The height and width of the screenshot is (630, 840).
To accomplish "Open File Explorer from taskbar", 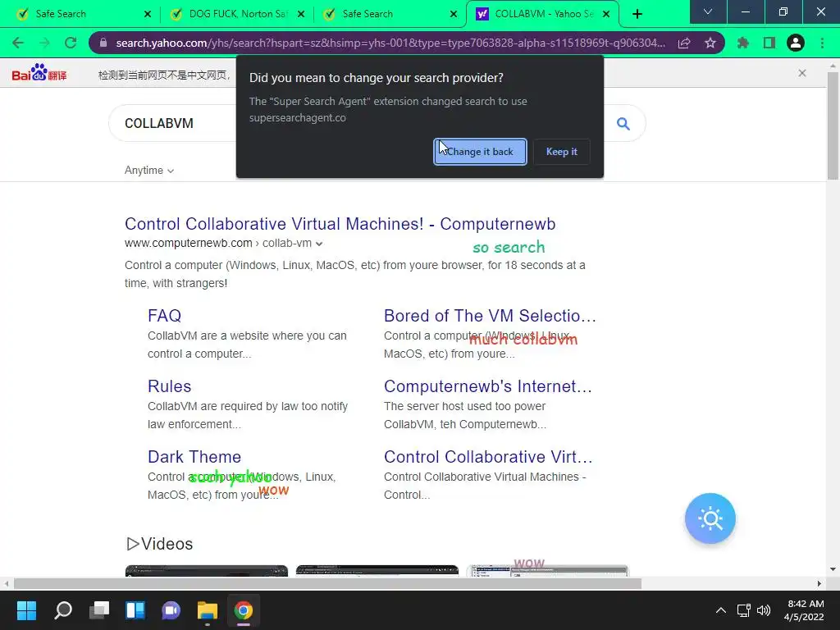I will coord(208,610).
